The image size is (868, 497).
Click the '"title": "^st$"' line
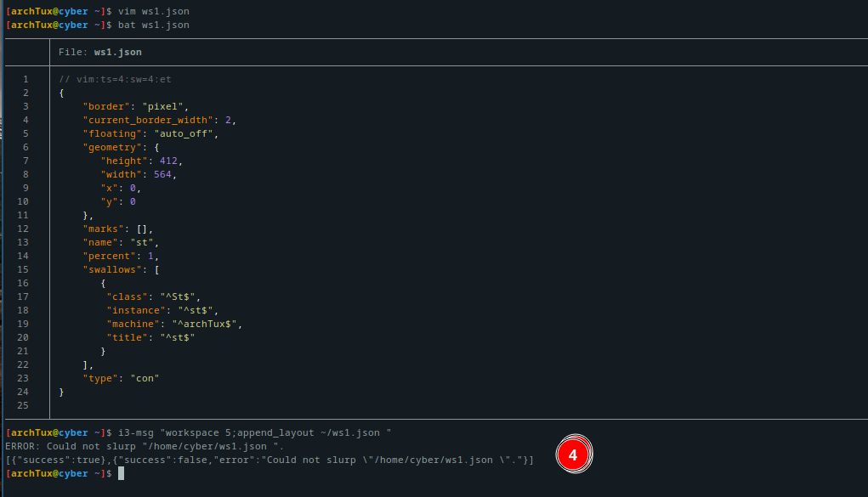150,337
